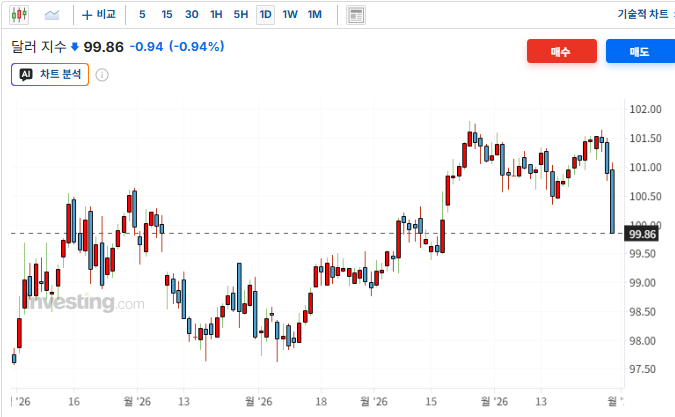
Task: Select the 1M timeframe
Action: (315, 15)
